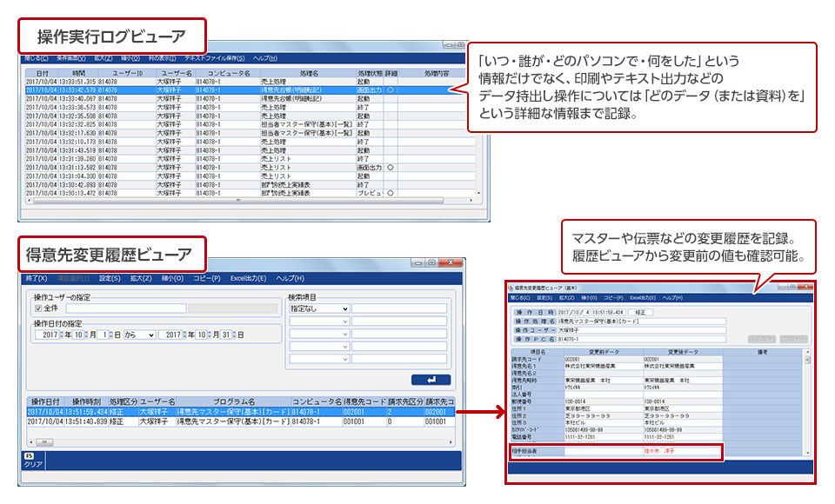This screenshot has height=504, width=835.
Task: Click the start year 2017 stepper field
Action: pos(49,335)
